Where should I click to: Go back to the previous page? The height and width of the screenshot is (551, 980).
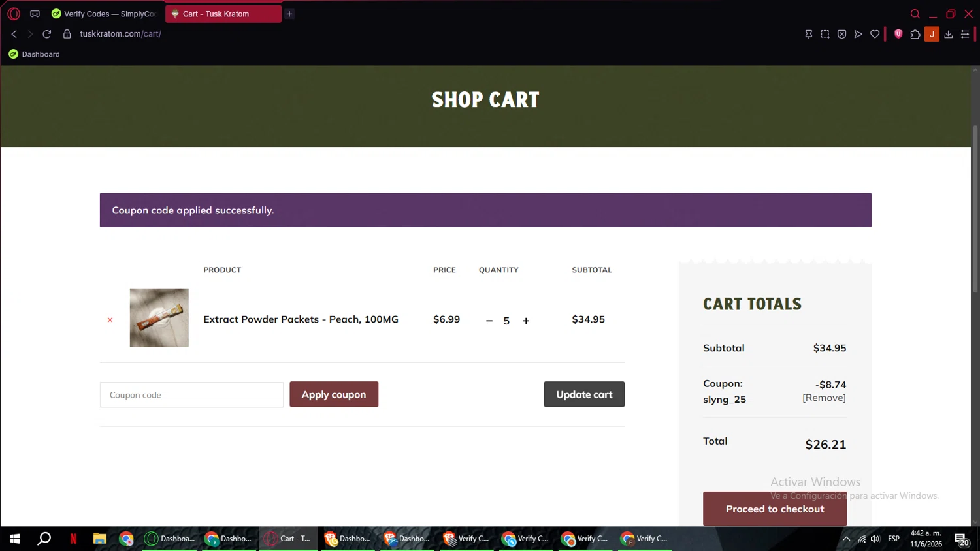click(x=14, y=34)
